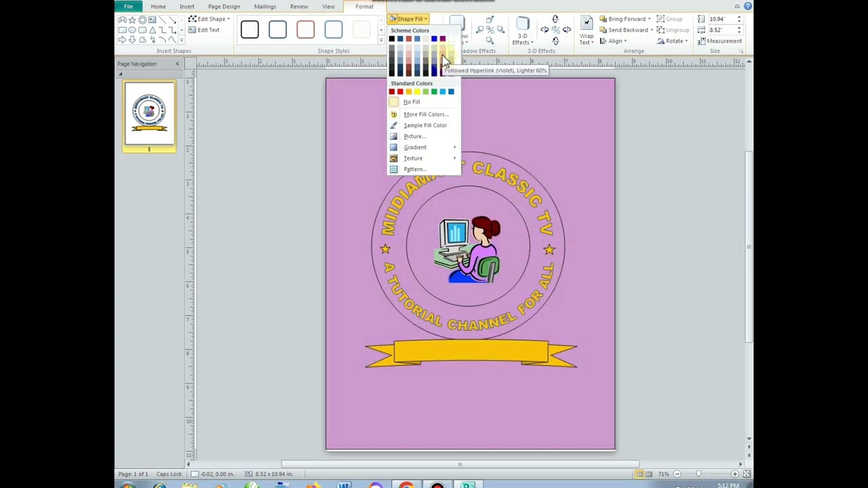Nudge shadow up icon
The height and width of the screenshot is (488, 868).
(490, 19)
